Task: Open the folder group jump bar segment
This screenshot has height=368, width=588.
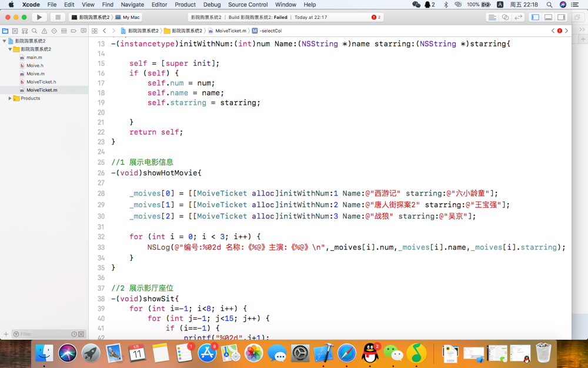Action: tap(183, 31)
